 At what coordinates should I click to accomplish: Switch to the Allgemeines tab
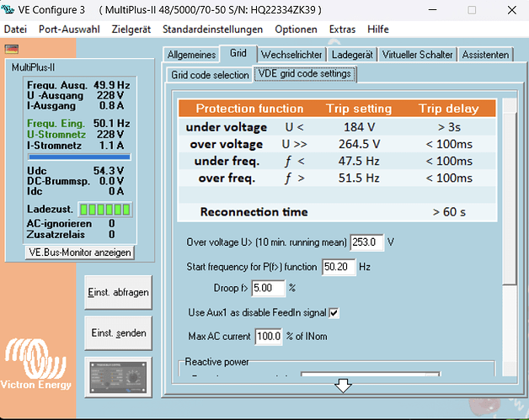pos(191,55)
